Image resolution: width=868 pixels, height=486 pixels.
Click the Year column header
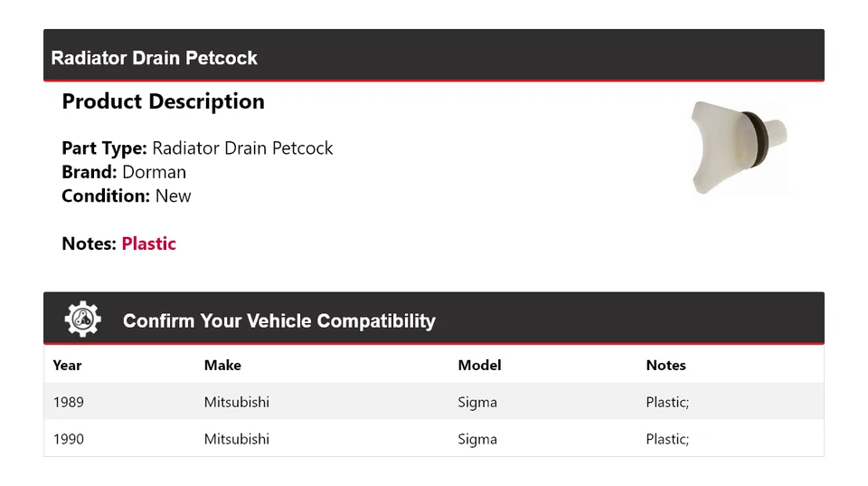(x=67, y=366)
